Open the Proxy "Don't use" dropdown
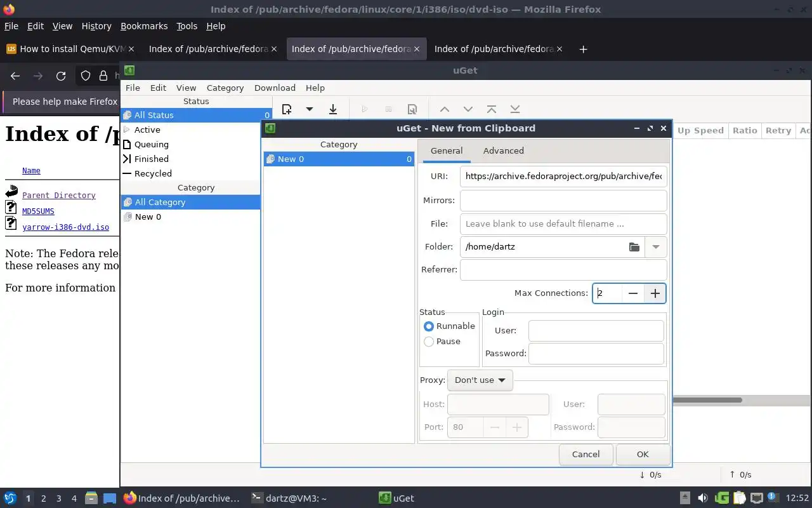 pos(480,380)
